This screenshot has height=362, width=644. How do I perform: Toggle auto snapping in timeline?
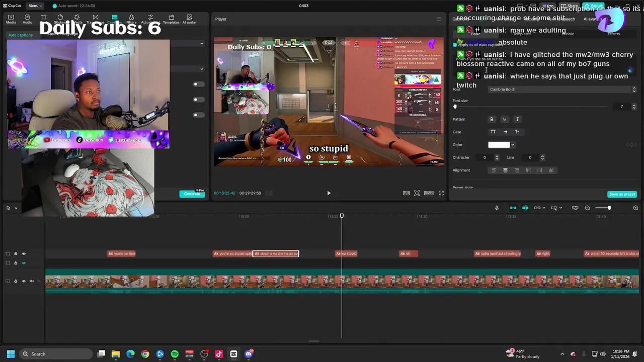525,208
